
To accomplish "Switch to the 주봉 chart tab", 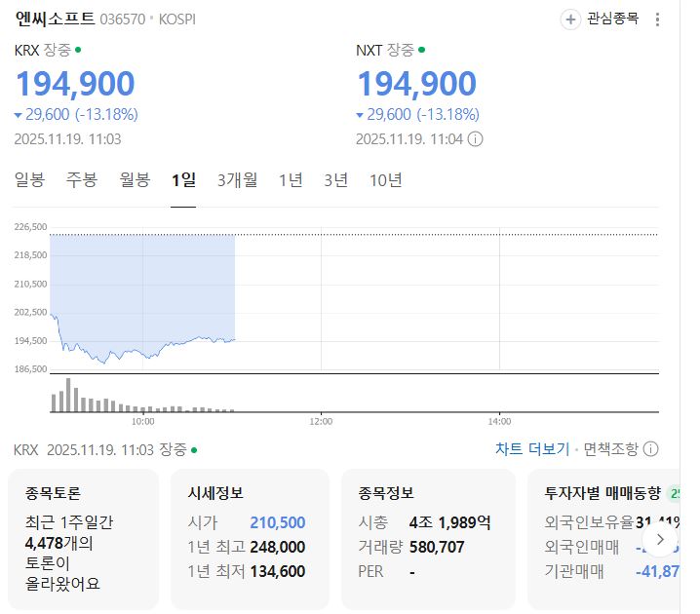I will (x=82, y=180).
